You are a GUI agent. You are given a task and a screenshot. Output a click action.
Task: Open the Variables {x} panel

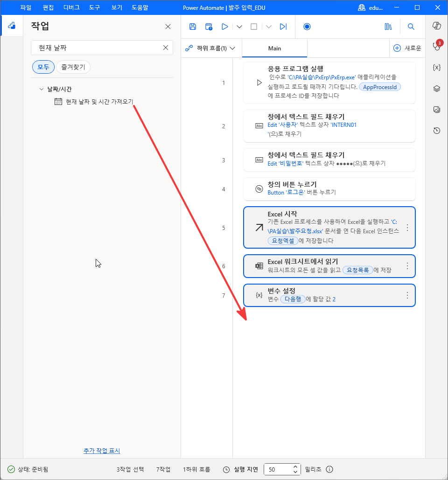point(437,67)
